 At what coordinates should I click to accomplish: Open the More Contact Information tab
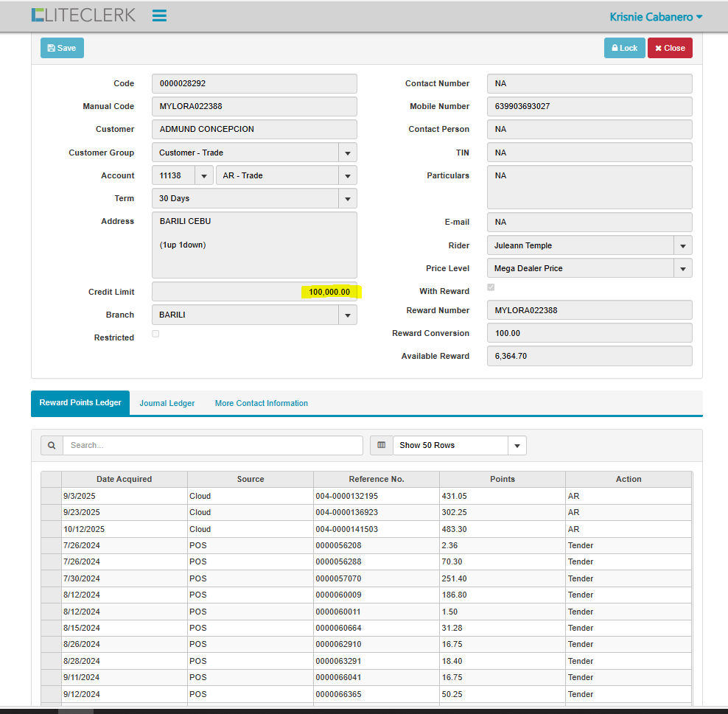261,403
